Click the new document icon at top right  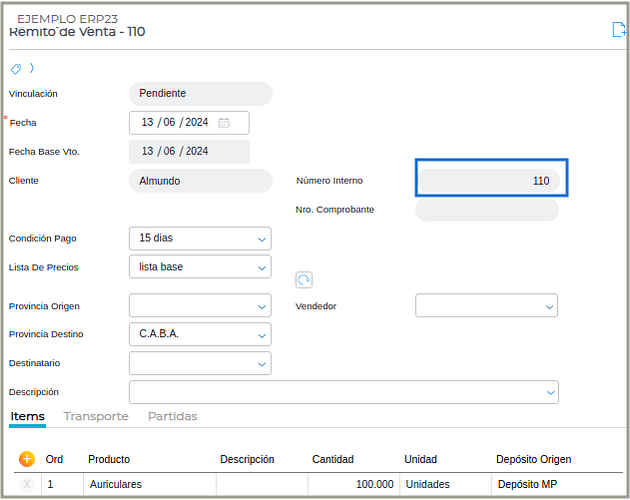coord(618,30)
